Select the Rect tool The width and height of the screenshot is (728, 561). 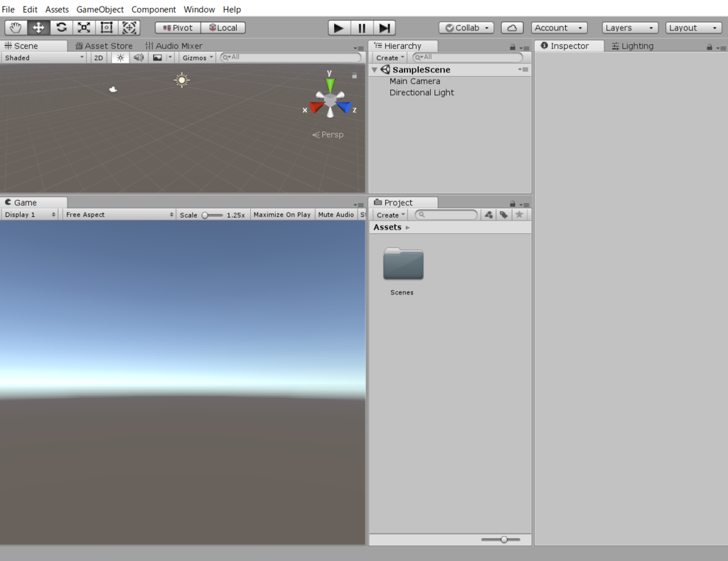tap(107, 28)
